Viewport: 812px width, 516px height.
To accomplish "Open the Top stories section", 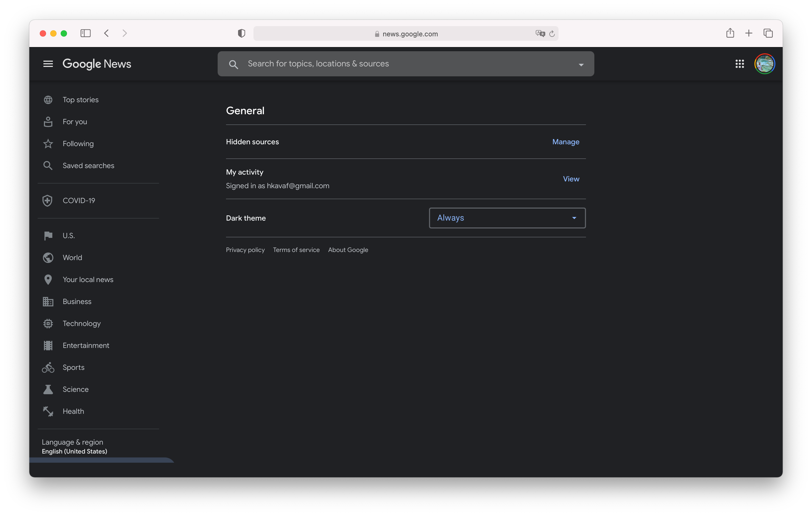I will pyautogui.click(x=80, y=99).
